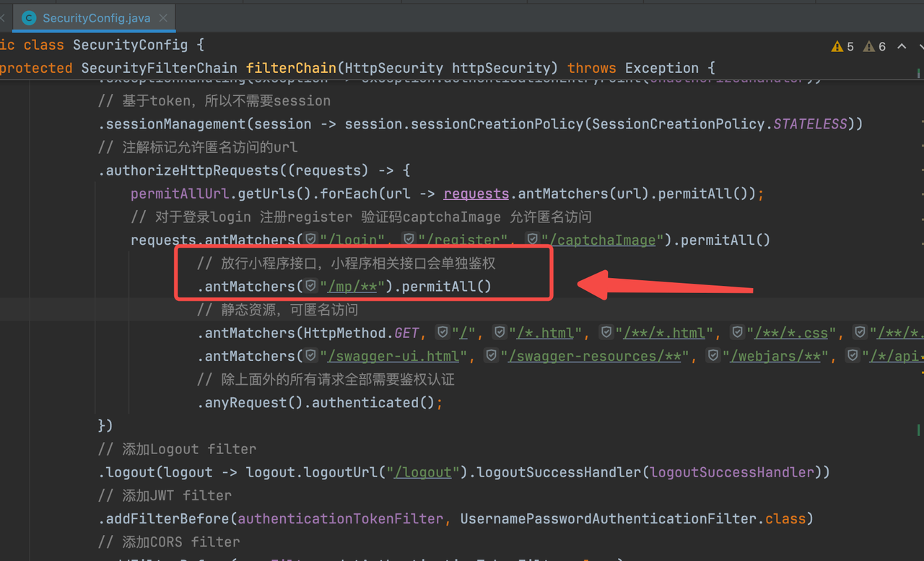Open the "/swagger-ui.html" URL string link

pos(393,356)
